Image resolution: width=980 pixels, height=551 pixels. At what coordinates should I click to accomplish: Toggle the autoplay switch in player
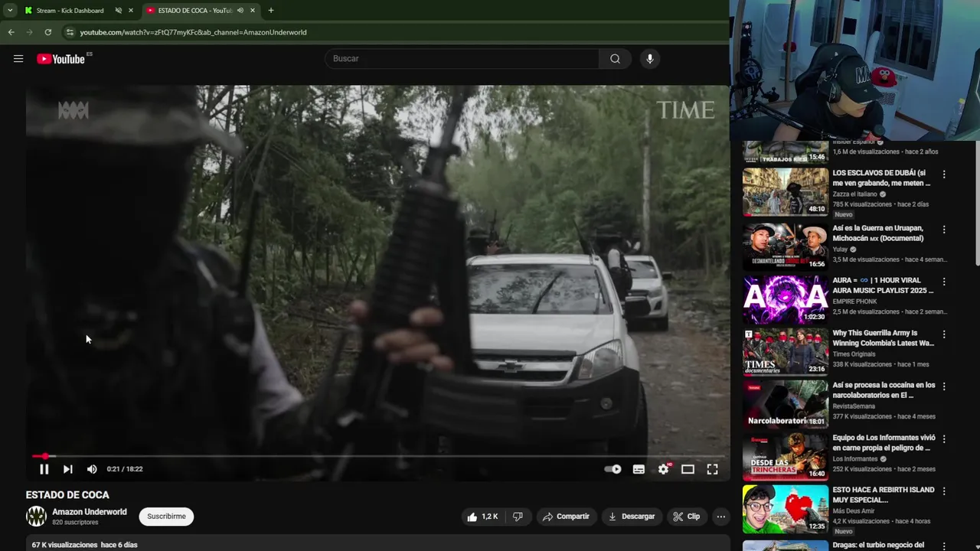point(612,469)
